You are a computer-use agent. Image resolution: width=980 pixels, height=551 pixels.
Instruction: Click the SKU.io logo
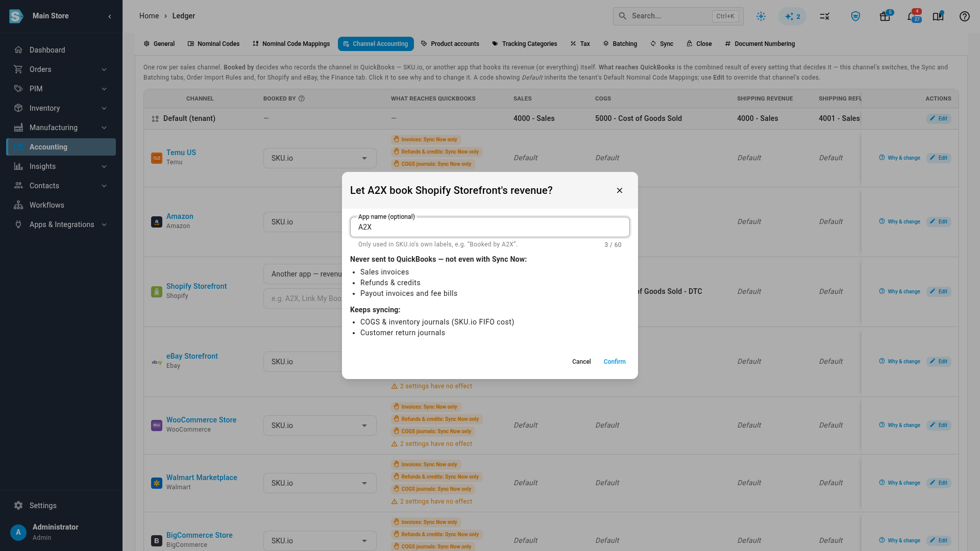[16, 16]
